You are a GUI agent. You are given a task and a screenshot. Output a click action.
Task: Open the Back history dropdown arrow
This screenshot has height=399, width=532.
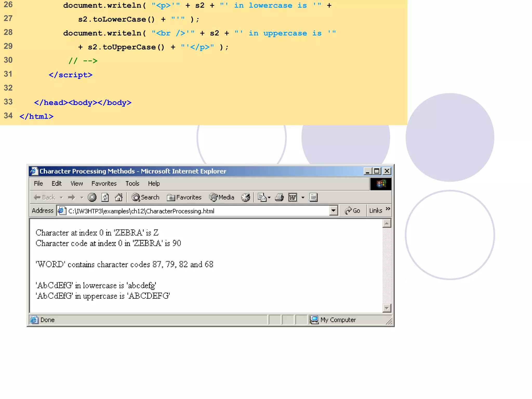pyautogui.click(x=61, y=198)
